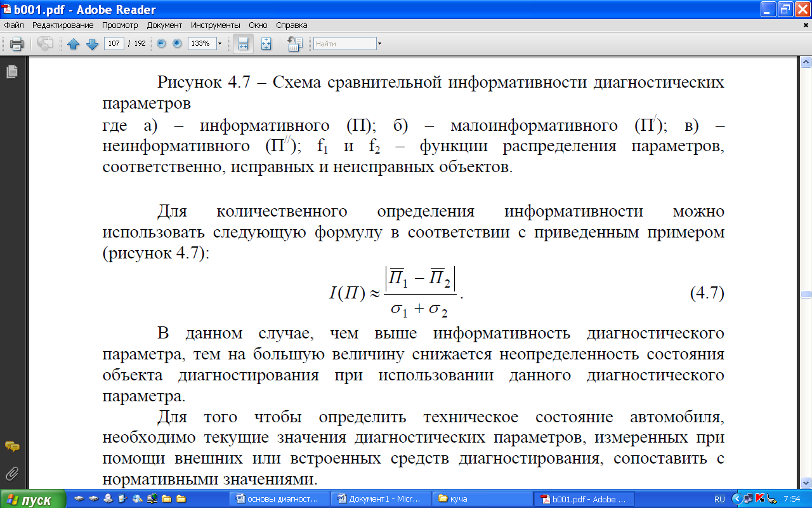The width and height of the screenshot is (812, 508).
Task: Expand the Find options dropdown arrow
Action: coord(379,44)
